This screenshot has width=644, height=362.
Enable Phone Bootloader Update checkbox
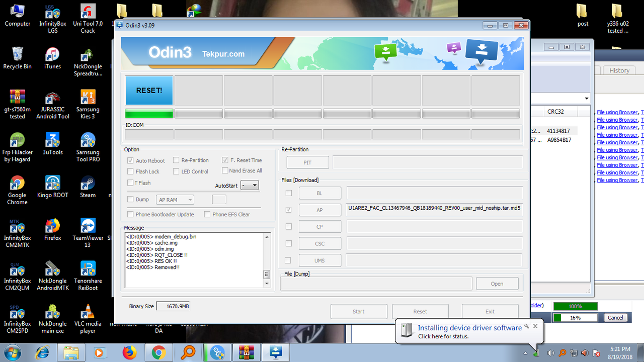(131, 214)
